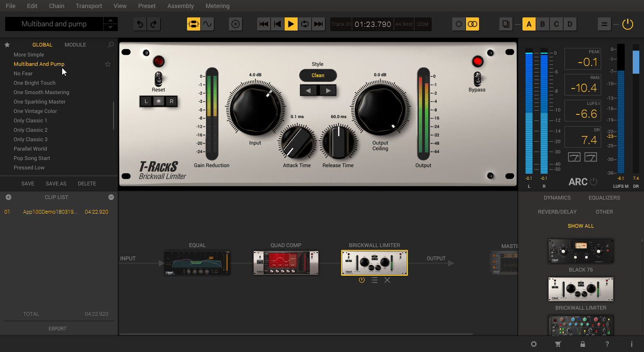Screen dimensions: 644x352
Task: Click the SAVE preset button
Action: pos(28,184)
